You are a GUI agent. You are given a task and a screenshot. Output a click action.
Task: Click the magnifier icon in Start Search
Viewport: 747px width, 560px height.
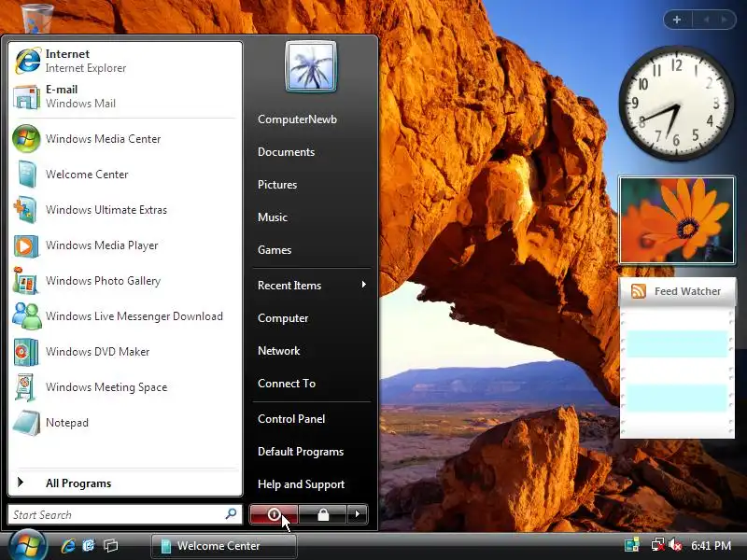coord(231,514)
